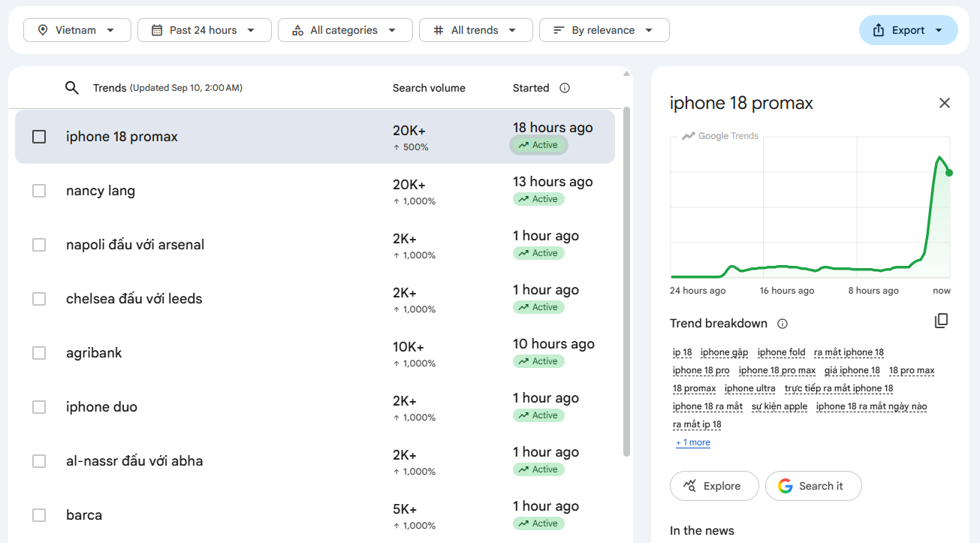Click the iphone 18 pro breakdown term
Image resolution: width=980 pixels, height=543 pixels.
click(x=701, y=370)
